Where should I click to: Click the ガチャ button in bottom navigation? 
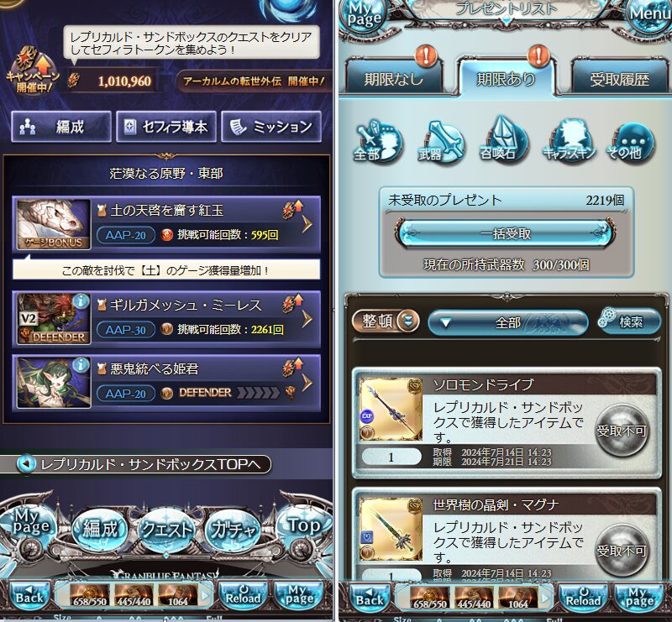tap(232, 531)
